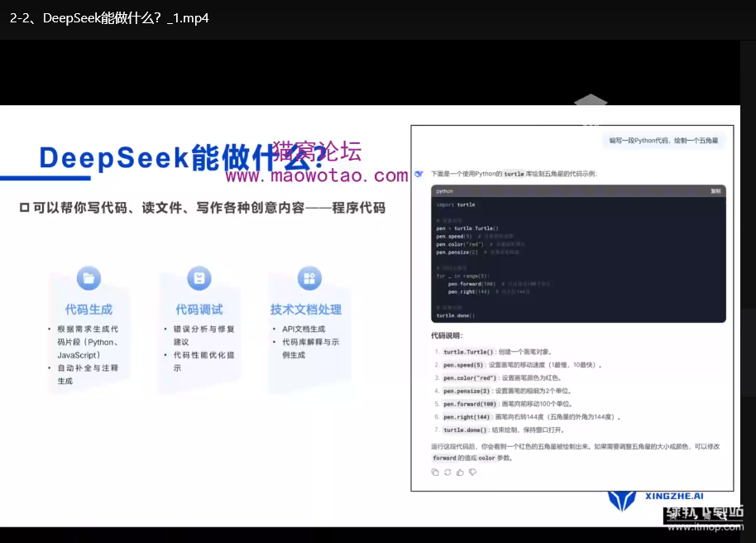Click the XINGZHE.AI logo mark
The image size is (756, 543).
pyautogui.click(x=621, y=501)
